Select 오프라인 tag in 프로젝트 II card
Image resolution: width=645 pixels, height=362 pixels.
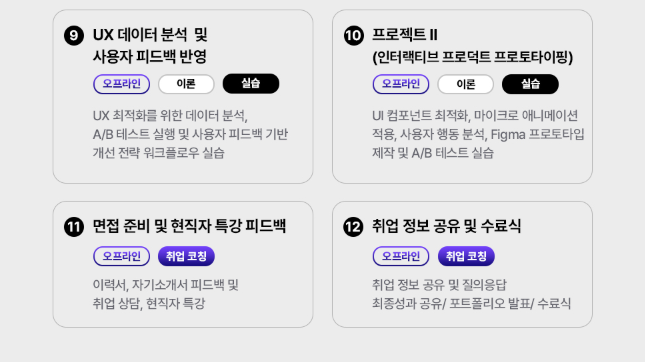click(x=401, y=84)
